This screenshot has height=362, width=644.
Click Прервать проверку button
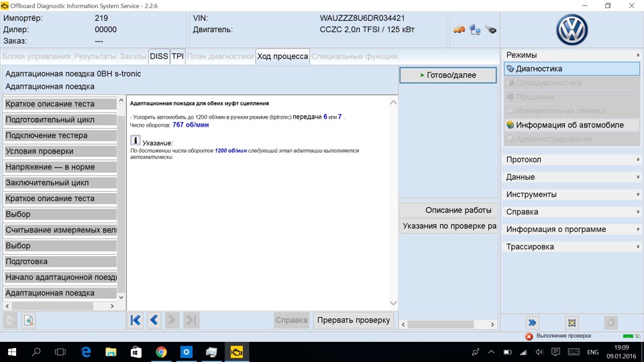[354, 320]
